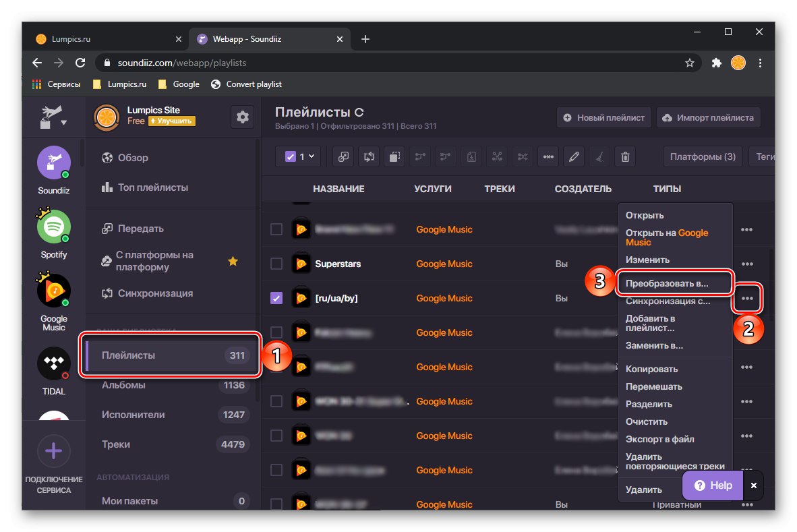797x532 pixels.
Task: Click the trash delete toolbar icon
Action: 625,157
